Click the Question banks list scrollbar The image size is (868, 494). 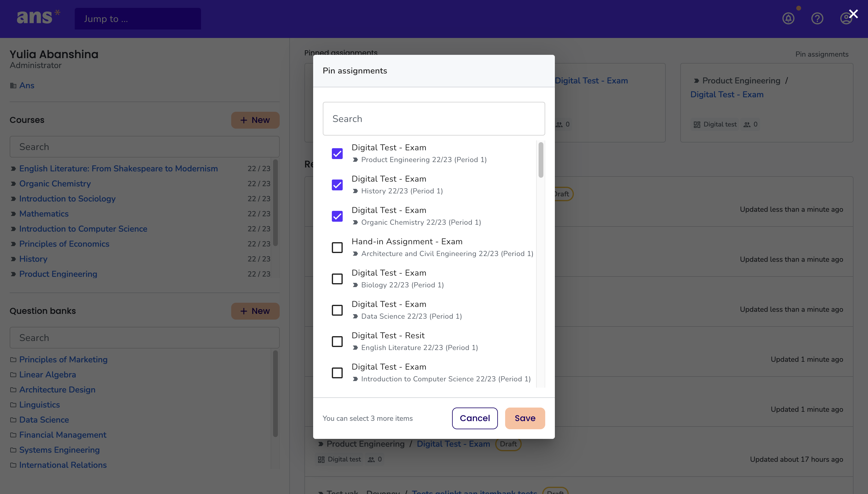(x=276, y=394)
